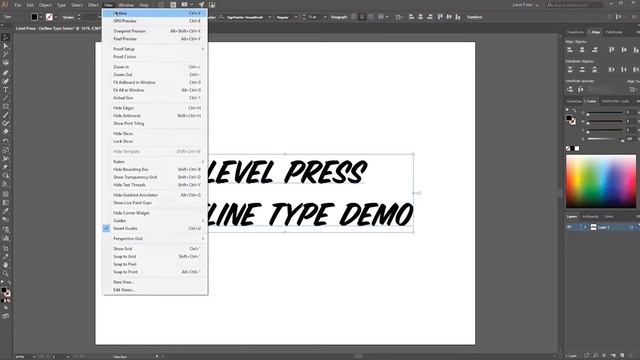Select Overprint Preview menu entry
The width and height of the screenshot is (640, 360).
[155, 31]
